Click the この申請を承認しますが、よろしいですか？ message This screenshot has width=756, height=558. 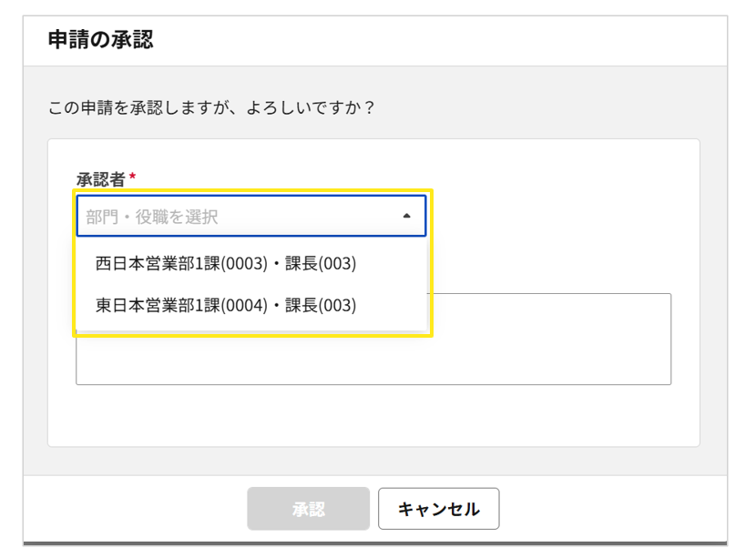point(211,107)
